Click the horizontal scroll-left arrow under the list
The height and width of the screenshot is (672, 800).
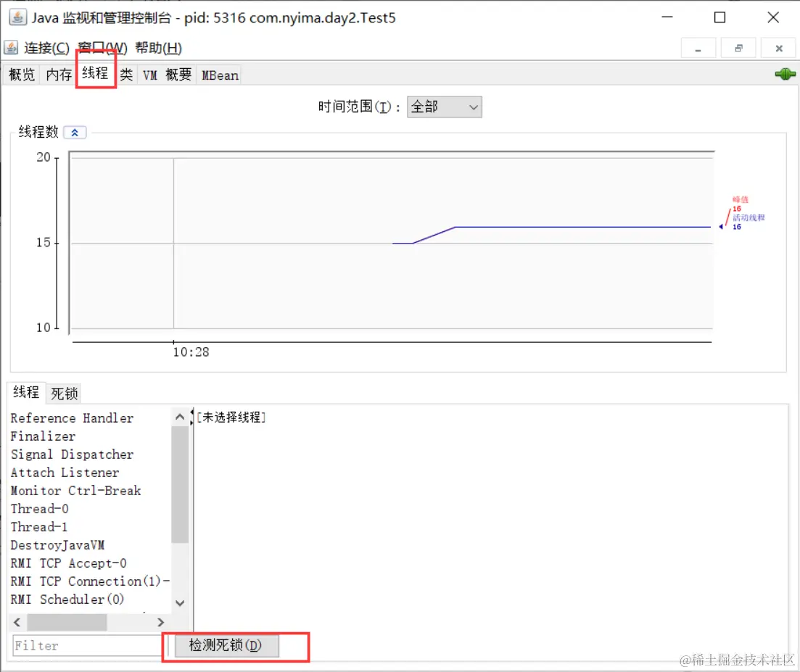[x=17, y=622]
